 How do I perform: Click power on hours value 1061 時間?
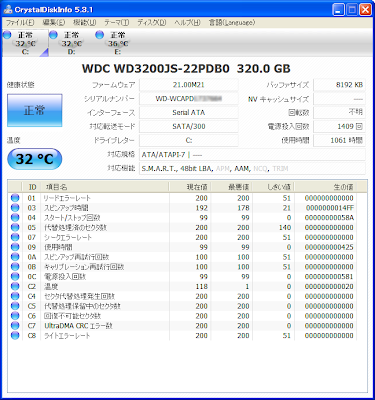[339, 140]
